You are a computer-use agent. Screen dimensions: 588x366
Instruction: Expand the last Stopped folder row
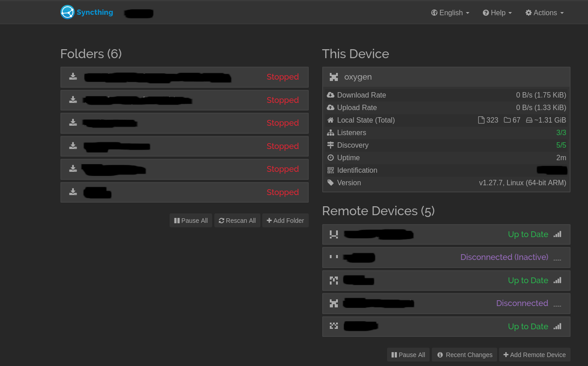coord(184,192)
